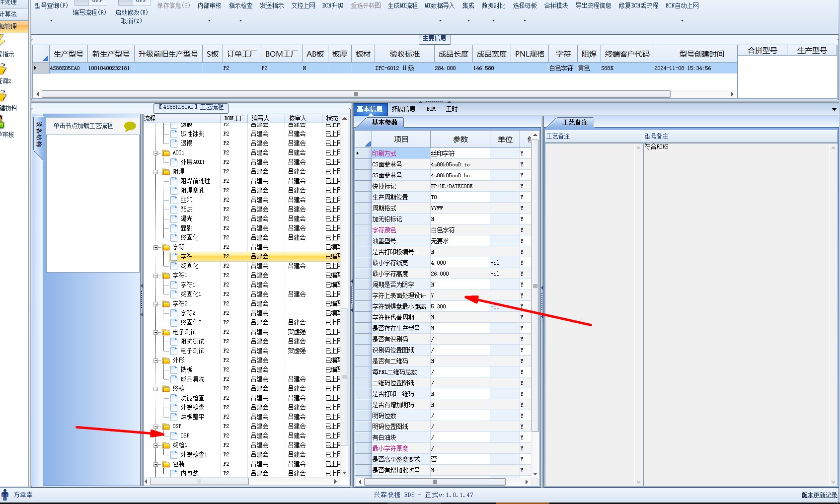Collapse the 阻焊 tree node
The width and height of the screenshot is (840, 504).
click(x=156, y=172)
